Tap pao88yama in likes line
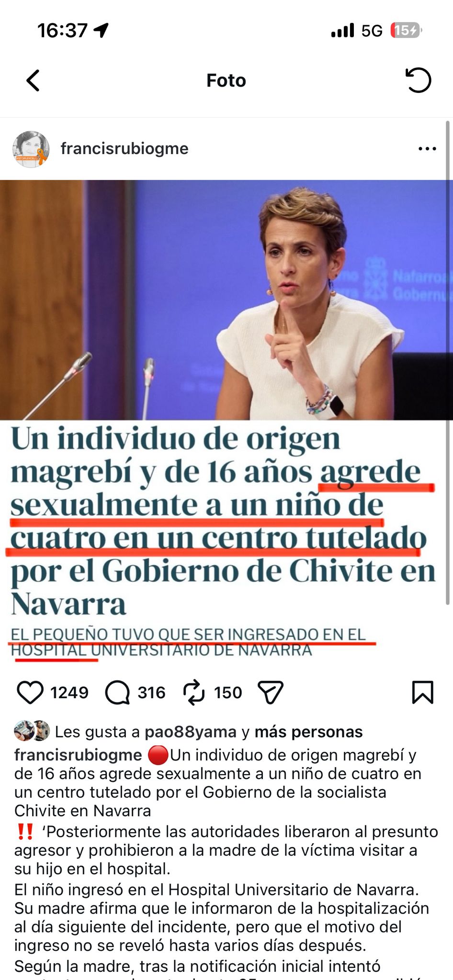The height and width of the screenshot is (980, 453). [x=191, y=732]
